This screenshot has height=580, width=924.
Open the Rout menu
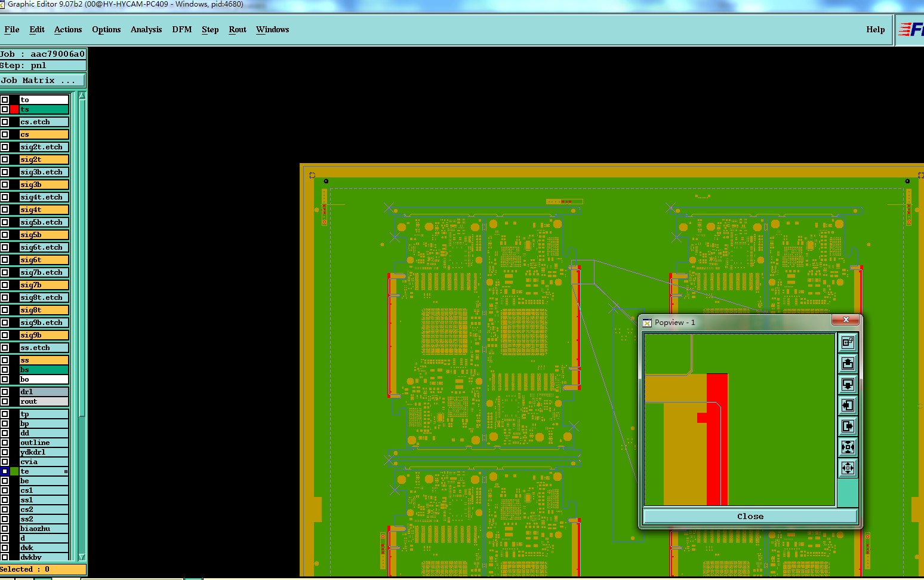pos(238,29)
